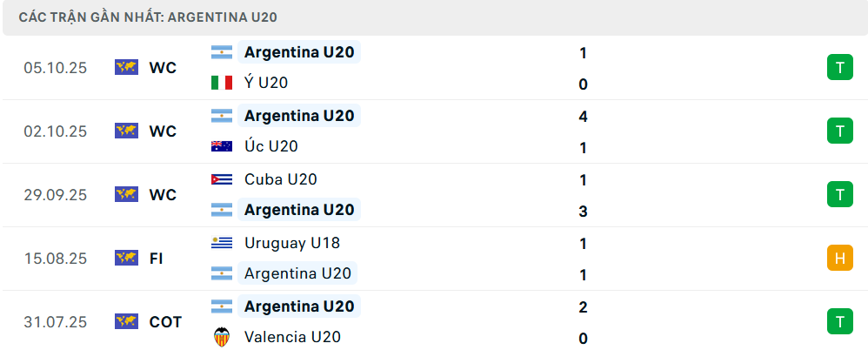Click the Italy flag icon beside Ý U20
Screen dimensions: 868x350
[x=222, y=83]
